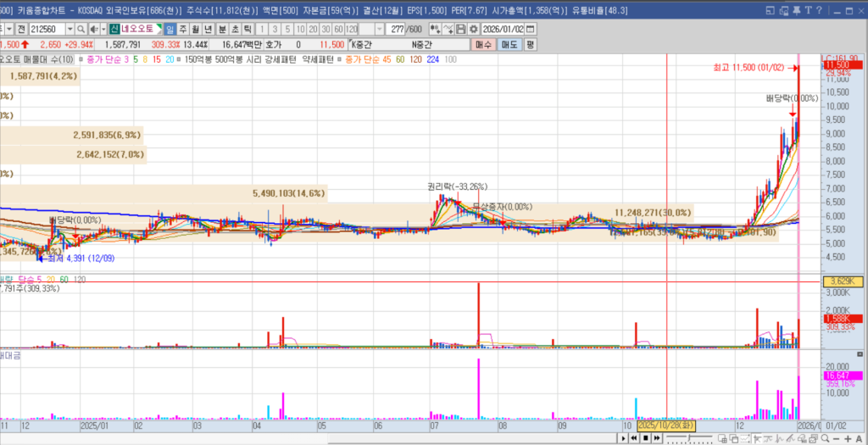Screen dimensions: 868x445
Task: Expand the stock code 212560 dropdown
Action: point(70,28)
